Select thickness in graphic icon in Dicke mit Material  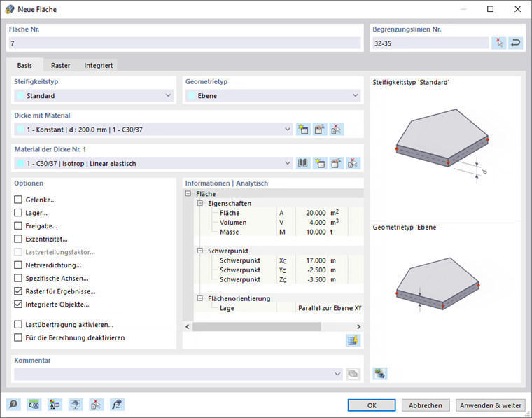[336, 130]
